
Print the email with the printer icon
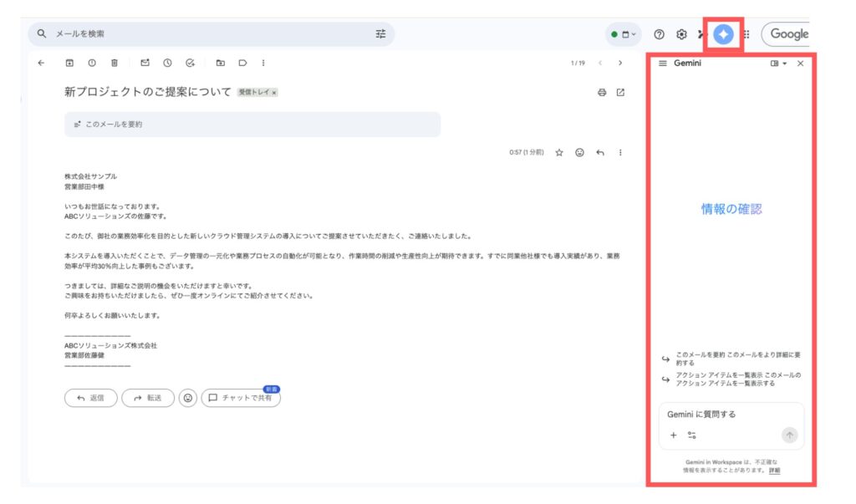pyautogui.click(x=601, y=92)
